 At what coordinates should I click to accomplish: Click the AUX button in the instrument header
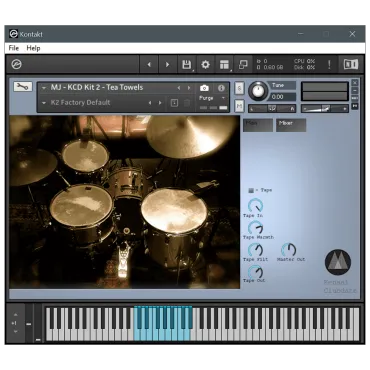coord(355,98)
